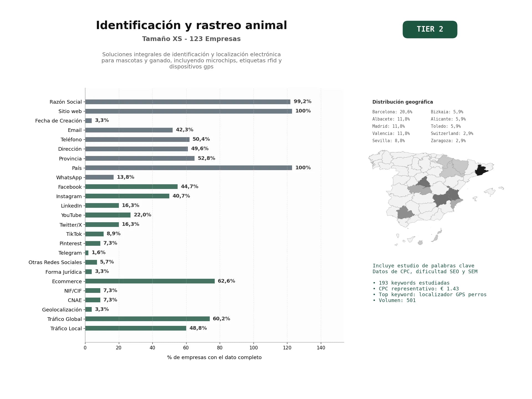Select the 'Forma Jurídica' label
This screenshot has width=532, height=399.
(x=63, y=272)
